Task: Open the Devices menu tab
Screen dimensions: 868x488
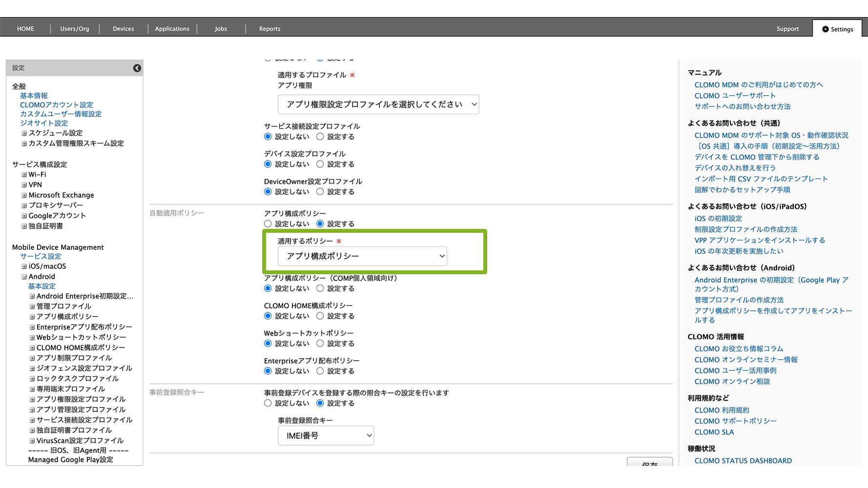Action: pyautogui.click(x=123, y=29)
